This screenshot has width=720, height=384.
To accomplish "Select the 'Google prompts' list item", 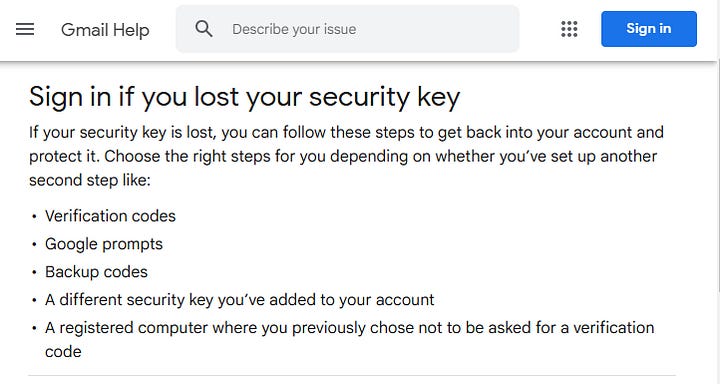I will tap(104, 244).
